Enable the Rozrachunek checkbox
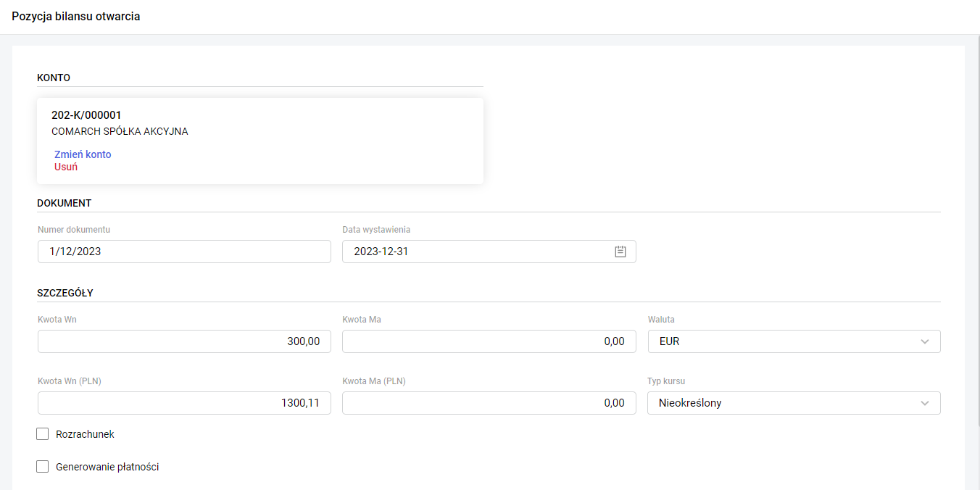This screenshot has height=490, width=980. pos(43,434)
